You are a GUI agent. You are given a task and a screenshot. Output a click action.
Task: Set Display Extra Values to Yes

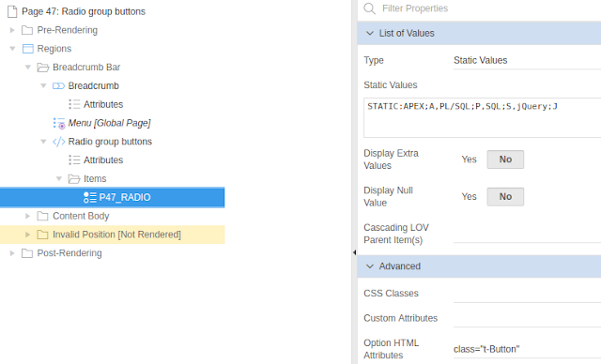pyautogui.click(x=469, y=159)
